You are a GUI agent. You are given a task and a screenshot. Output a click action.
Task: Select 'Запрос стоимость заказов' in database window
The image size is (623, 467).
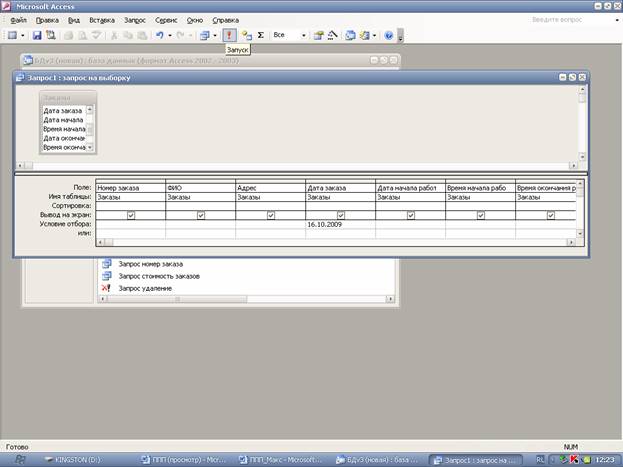click(x=158, y=275)
